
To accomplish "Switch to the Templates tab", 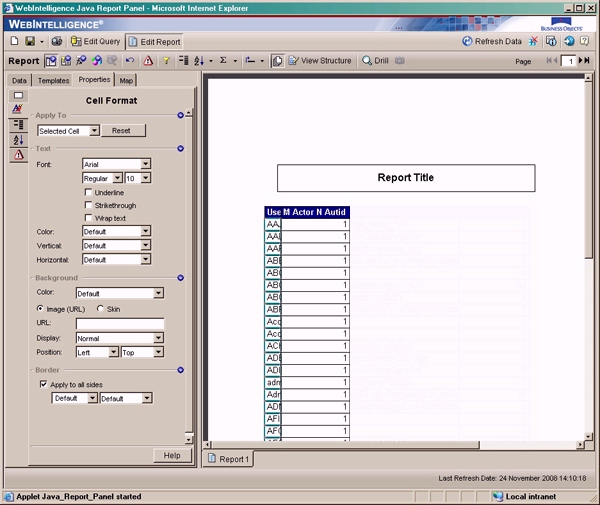I will [53, 80].
